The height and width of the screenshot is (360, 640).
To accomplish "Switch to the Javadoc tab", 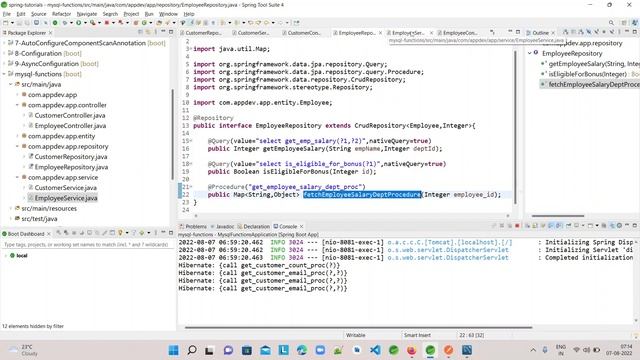I will [224, 226].
